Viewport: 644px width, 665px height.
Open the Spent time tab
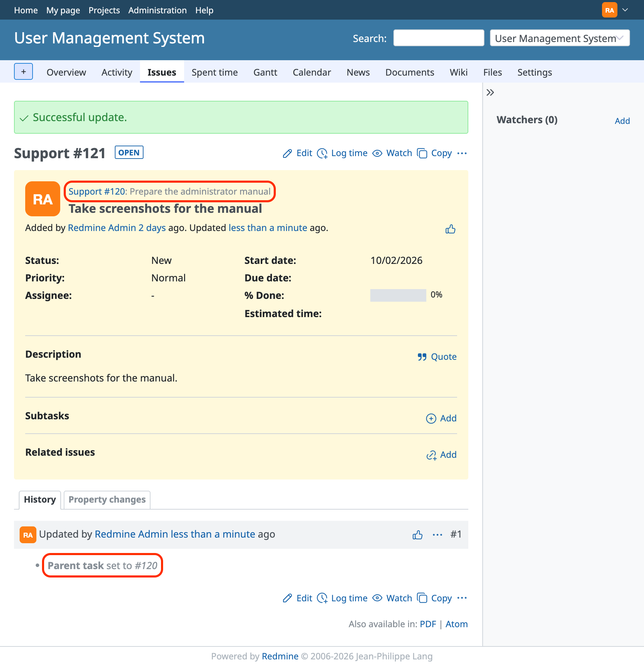tap(215, 72)
